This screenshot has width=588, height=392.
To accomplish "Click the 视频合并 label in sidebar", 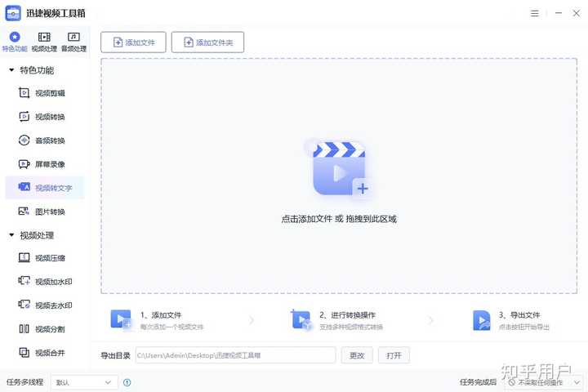I will pos(50,353).
